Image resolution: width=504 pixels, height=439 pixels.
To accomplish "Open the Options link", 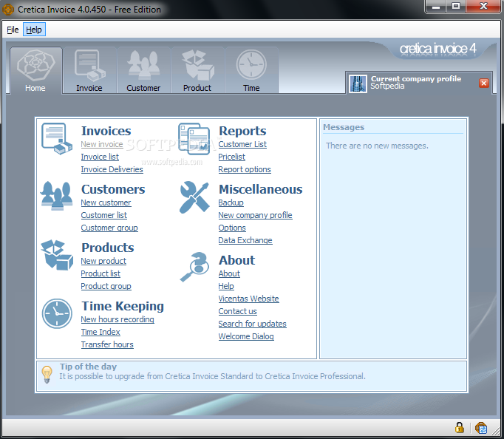I will (x=232, y=228).
